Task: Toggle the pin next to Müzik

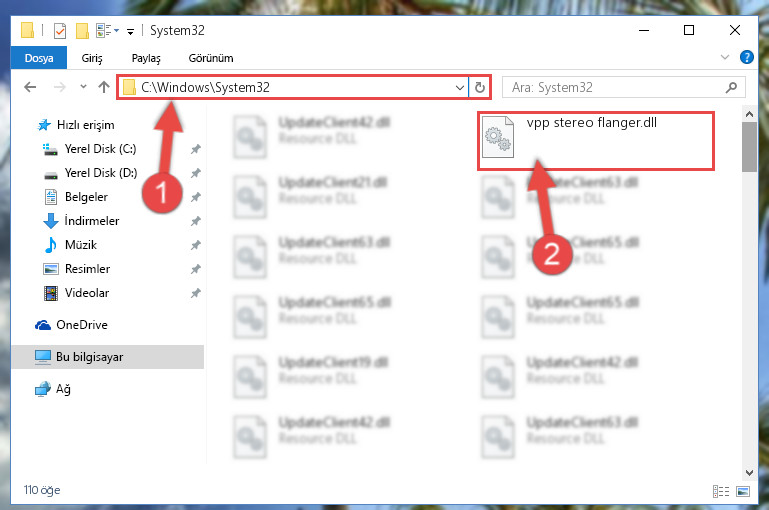Action: coord(196,245)
